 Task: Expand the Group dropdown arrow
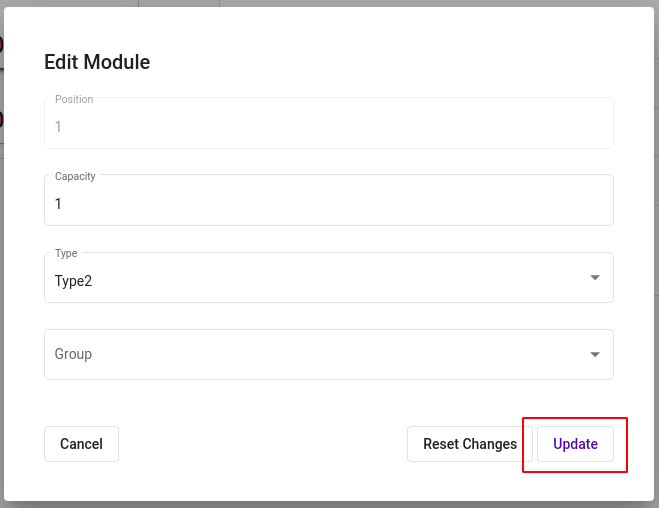click(595, 354)
